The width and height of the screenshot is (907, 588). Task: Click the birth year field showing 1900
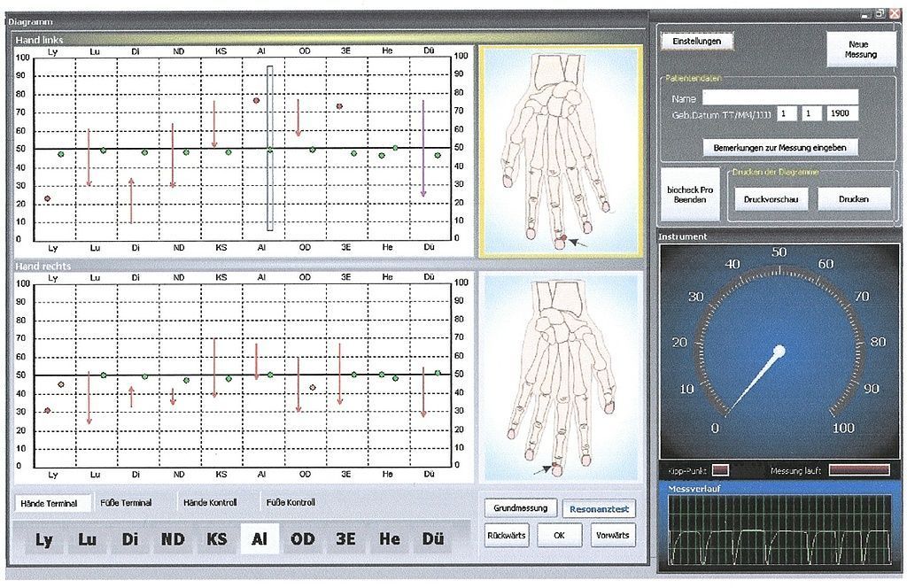coord(842,114)
